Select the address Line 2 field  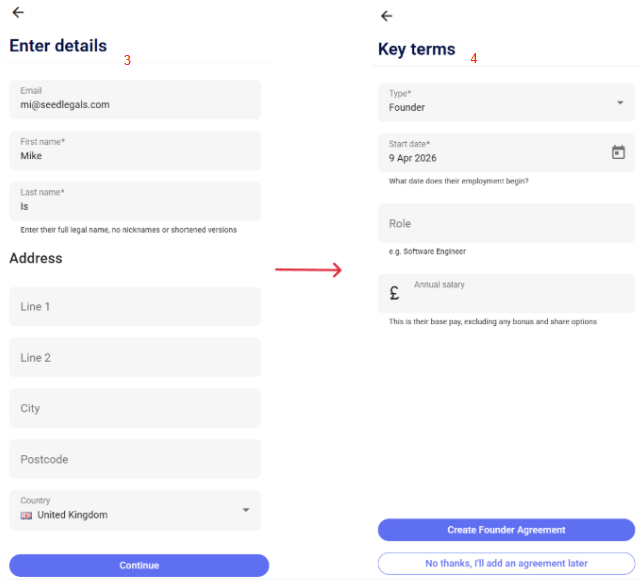point(135,357)
